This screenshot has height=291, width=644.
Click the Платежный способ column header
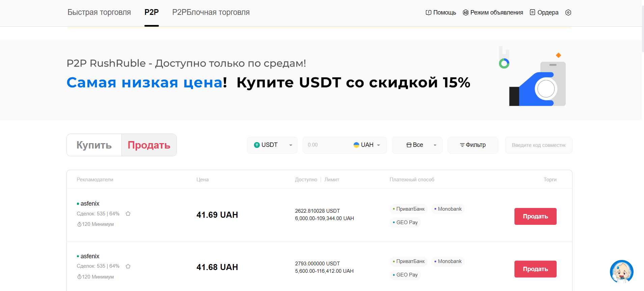pyautogui.click(x=412, y=180)
